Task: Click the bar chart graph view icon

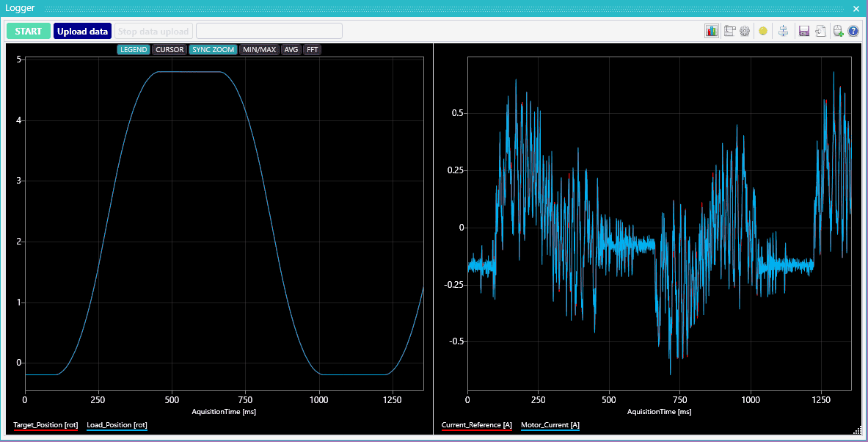Action: [711, 31]
